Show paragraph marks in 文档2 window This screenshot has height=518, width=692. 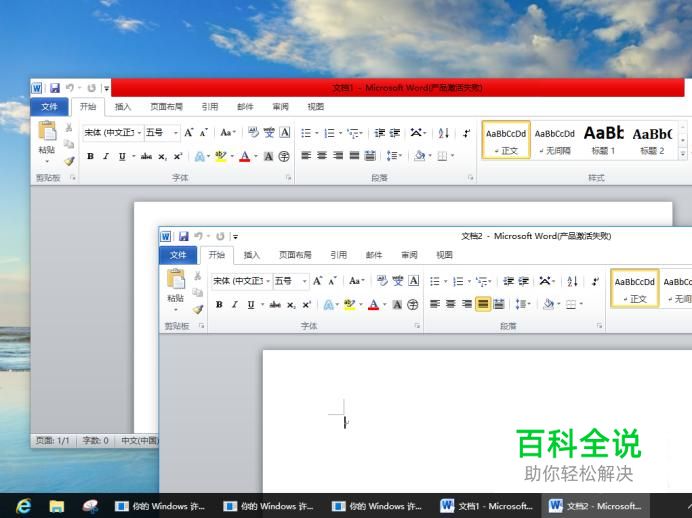click(x=595, y=281)
